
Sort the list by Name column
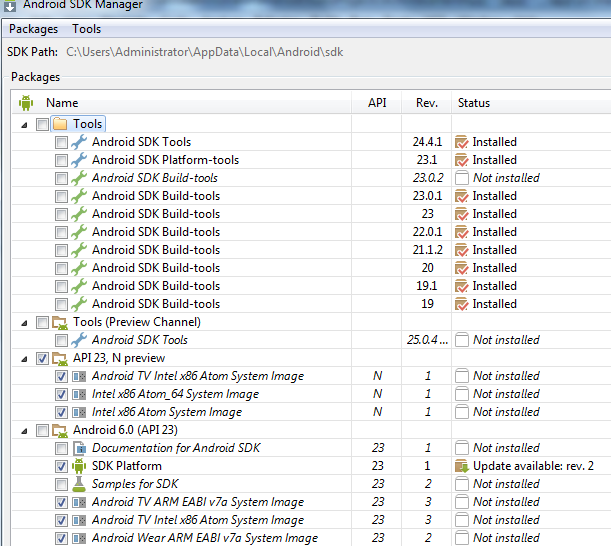(x=62, y=103)
